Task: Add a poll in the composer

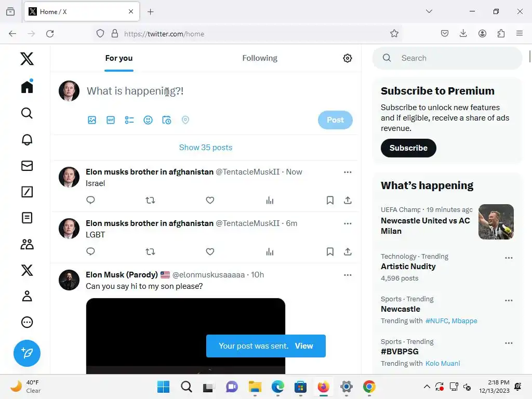Action: tap(129, 120)
